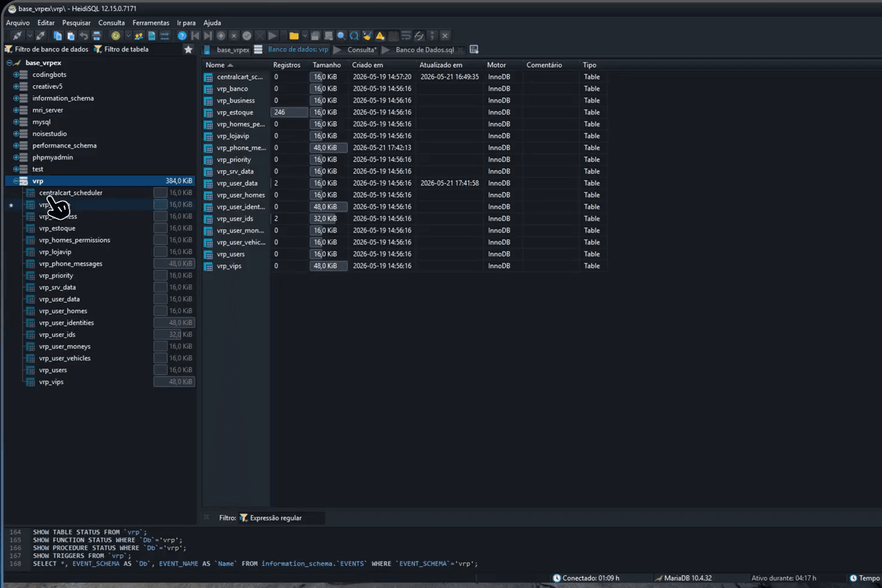The width and height of the screenshot is (882, 588).
Task: Click the star favorites filter icon
Action: [x=188, y=49]
